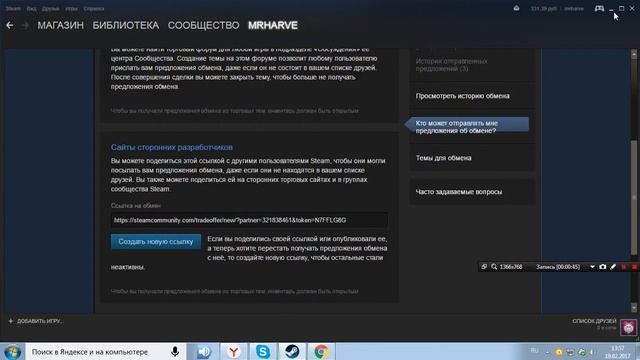Open Yandex Browser from taskbar
This screenshot has width=640, height=360.
233,352
